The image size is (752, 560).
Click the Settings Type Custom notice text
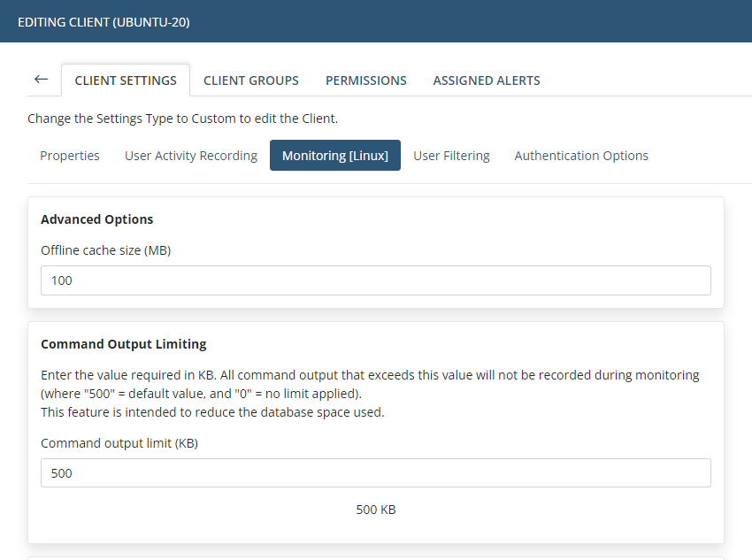(x=182, y=119)
